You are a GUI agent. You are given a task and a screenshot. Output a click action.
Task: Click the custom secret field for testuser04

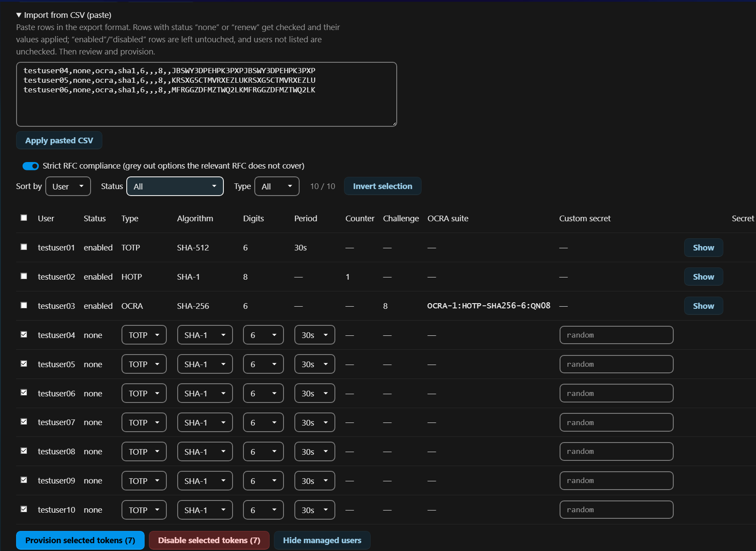click(617, 335)
